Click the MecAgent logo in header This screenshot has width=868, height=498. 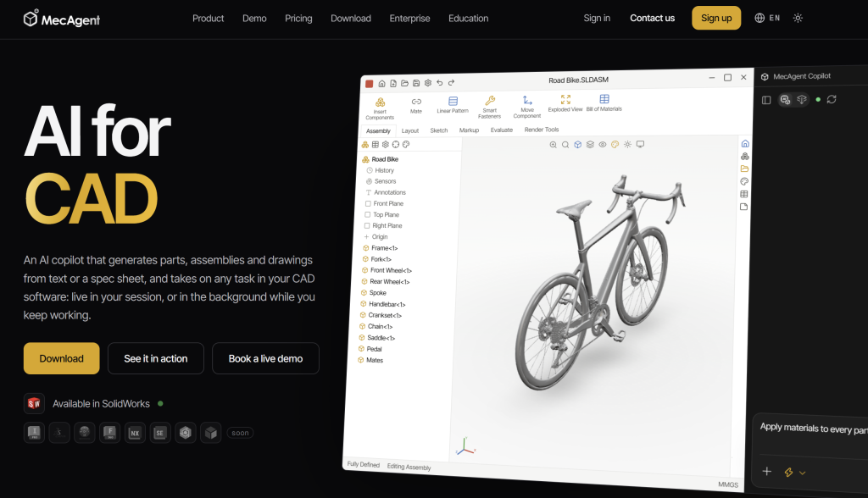[x=61, y=19]
